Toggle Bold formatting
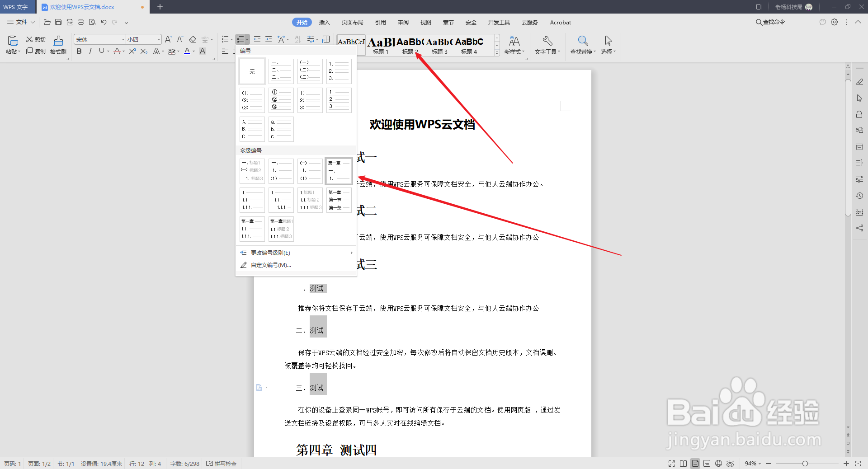The height and width of the screenshot is (469, 868). point(79,52)
